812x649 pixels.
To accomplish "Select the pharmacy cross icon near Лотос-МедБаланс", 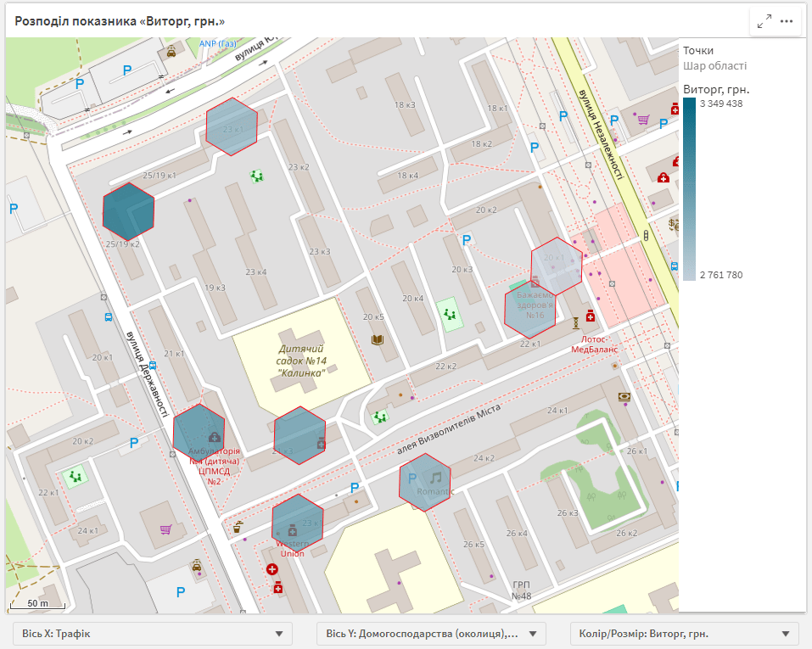I will click(x=591, y=316).
